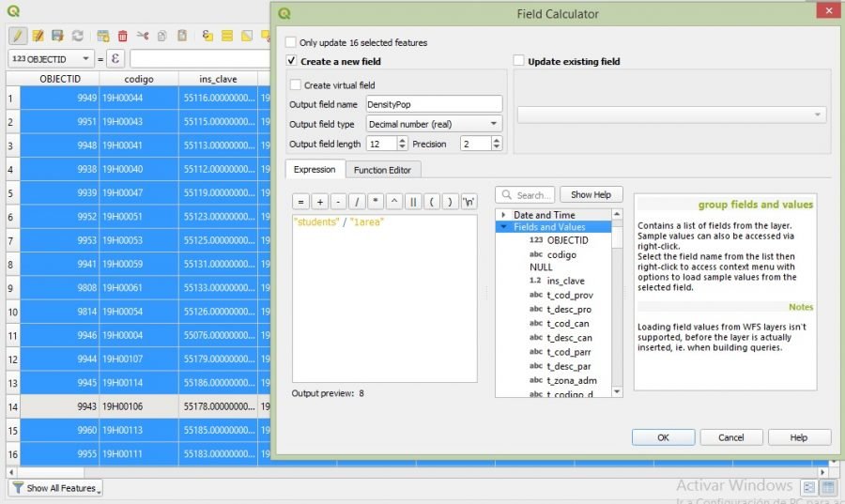The height and width of the screenshot is (504, 845).
Task: Click the Show Help button
Action: (x=591, y=194)
